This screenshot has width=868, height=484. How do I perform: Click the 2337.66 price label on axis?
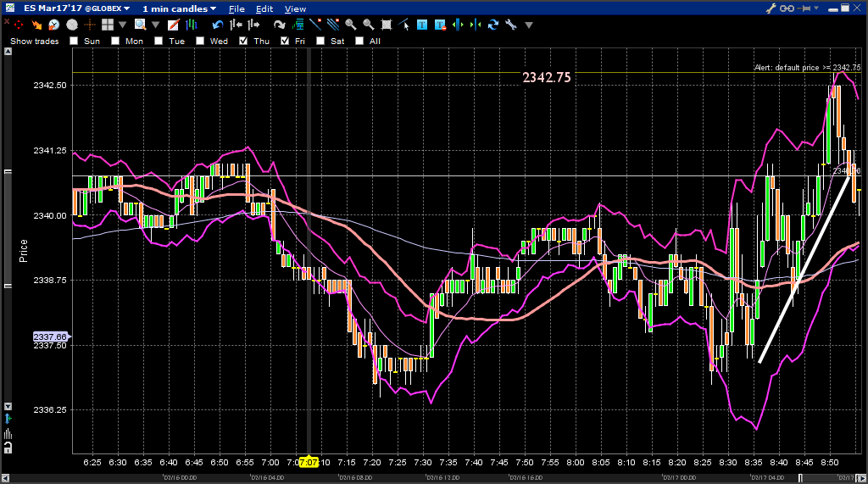(50, 337)
